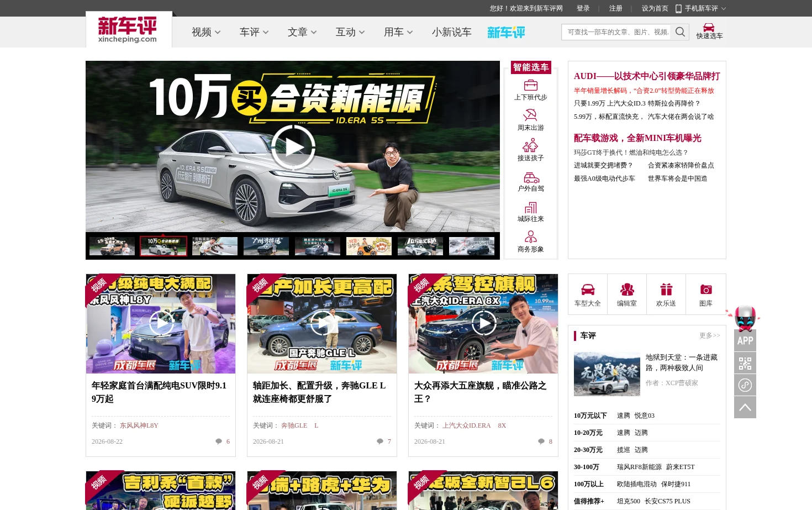Select the first carousel thumbnail
Image resolution: width=812 pixels, height=510 pixels.
click(x=112, y=246)
